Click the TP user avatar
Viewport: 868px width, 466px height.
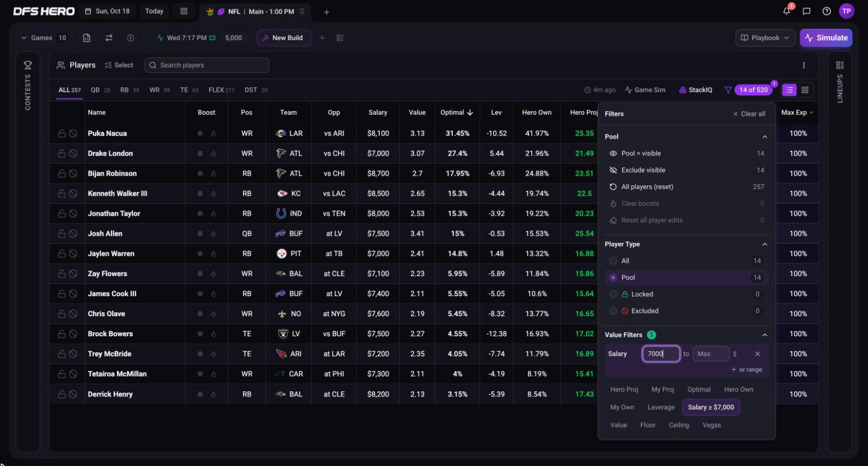(847, 11)
